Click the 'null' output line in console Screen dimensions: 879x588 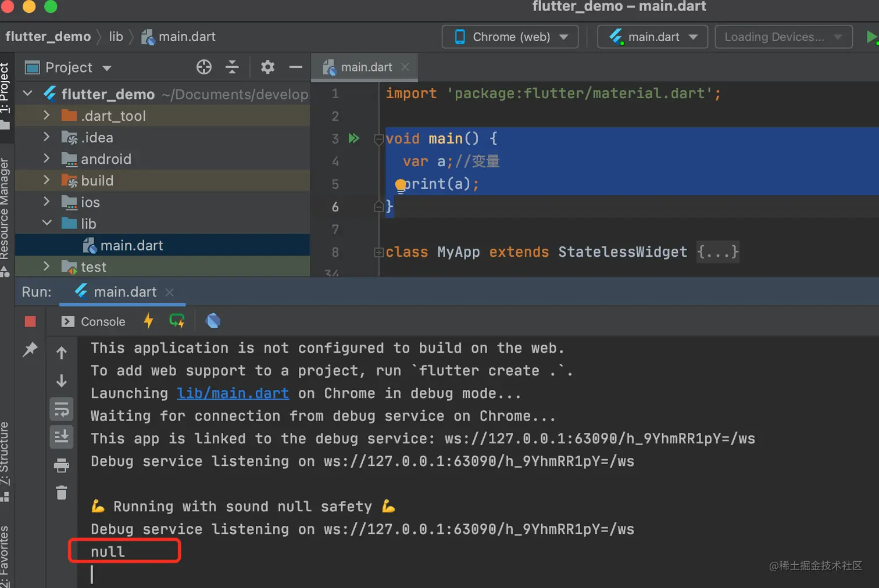108,552
